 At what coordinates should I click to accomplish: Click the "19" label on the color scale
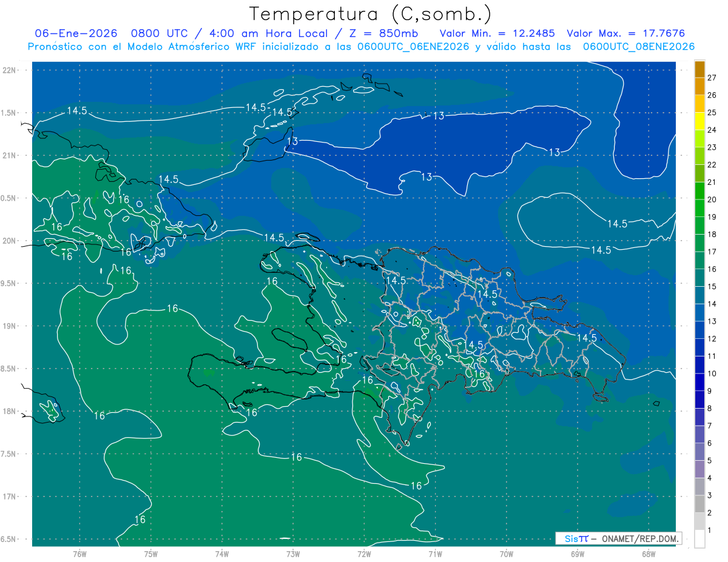[712, 217]
